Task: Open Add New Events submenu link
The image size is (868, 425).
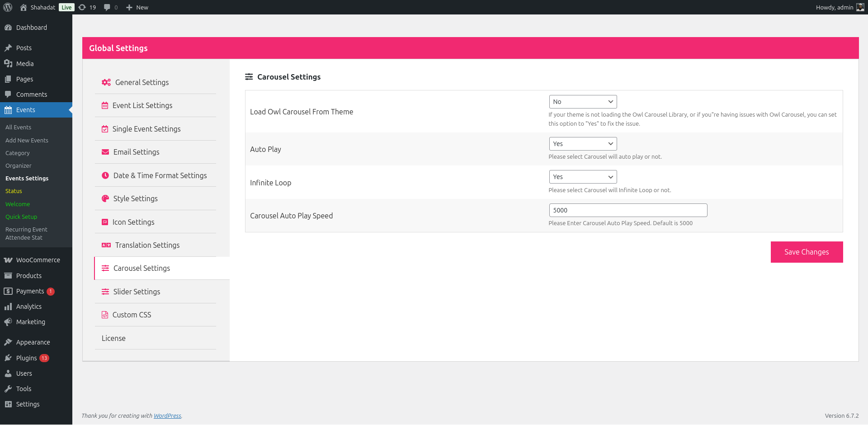Action: coord(27,141)
